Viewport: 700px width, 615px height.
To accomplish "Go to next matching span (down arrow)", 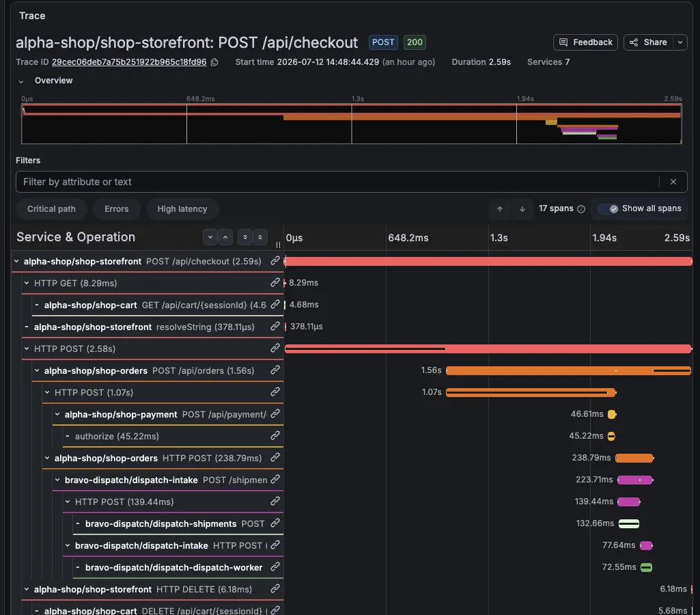I will click(x=522, y=209).
